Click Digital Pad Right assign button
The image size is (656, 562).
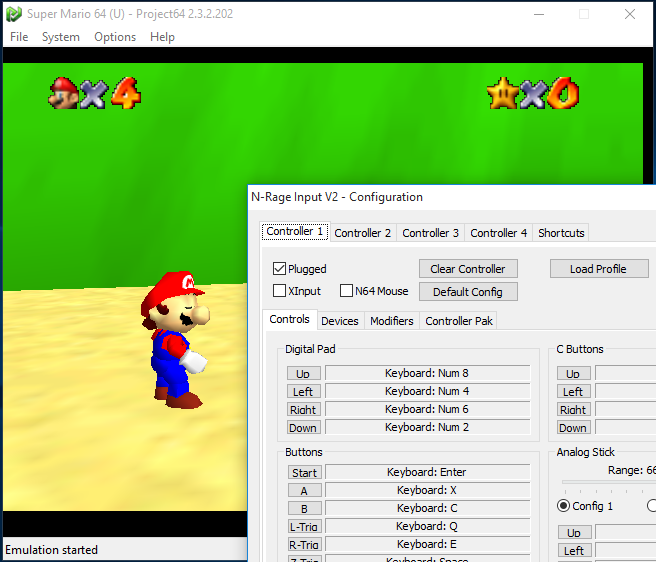click(x=304, y=409)
